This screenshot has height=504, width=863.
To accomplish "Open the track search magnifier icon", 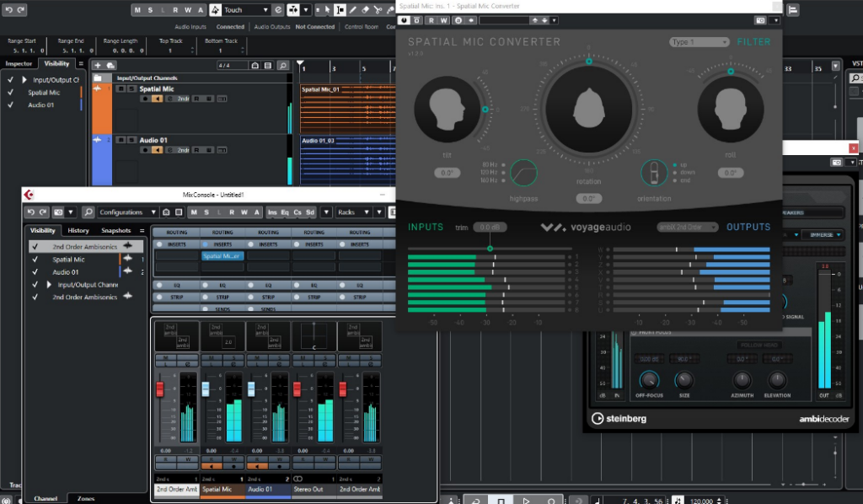I will [283, 65].
